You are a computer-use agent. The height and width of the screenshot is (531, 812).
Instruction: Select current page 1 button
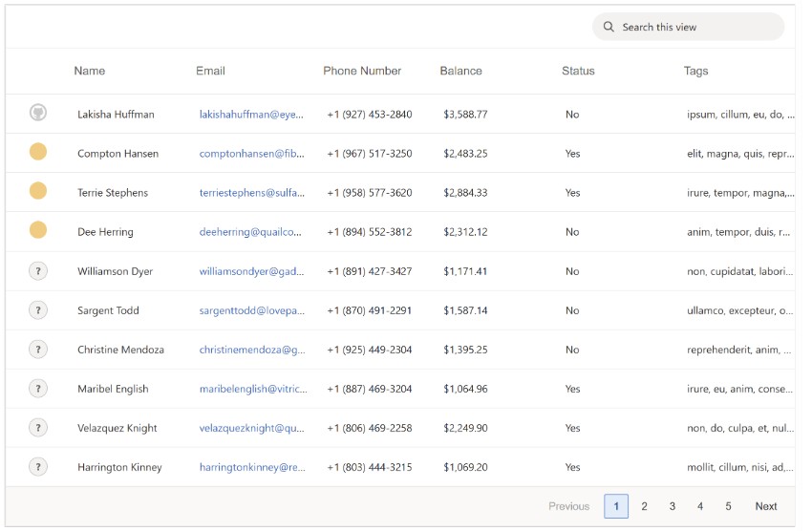click(616, 506)
